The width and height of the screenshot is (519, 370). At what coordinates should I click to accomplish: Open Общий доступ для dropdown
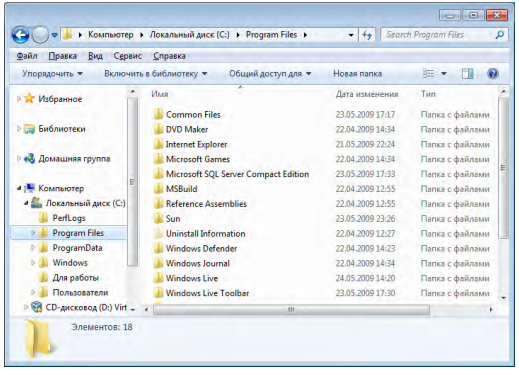pyautogui.click(x=270, y=73)
